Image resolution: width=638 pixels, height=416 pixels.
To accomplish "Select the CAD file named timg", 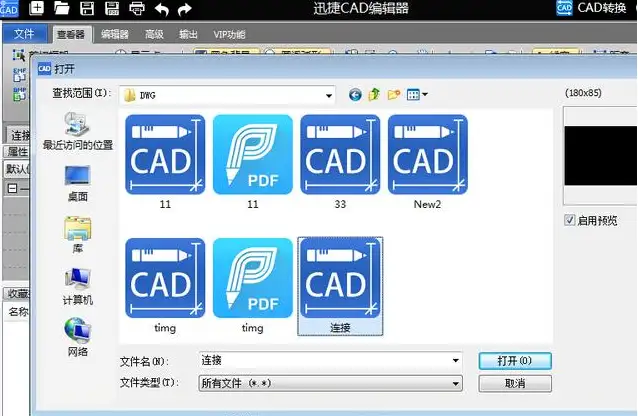I will click(165, 286).
